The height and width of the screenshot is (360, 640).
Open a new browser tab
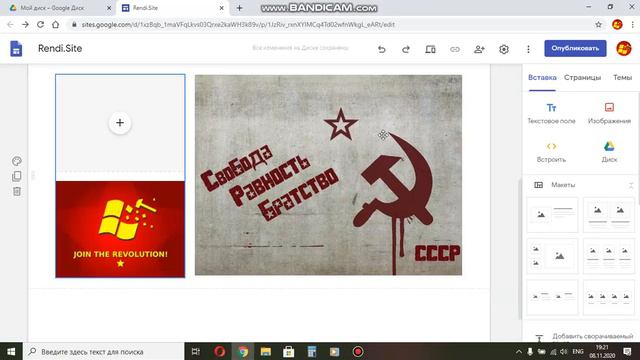240,8
